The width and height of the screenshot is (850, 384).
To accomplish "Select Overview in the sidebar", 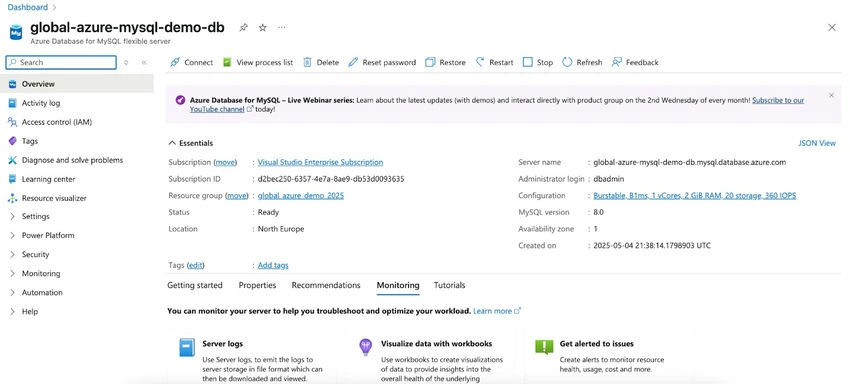I will pyautogui.click(x=77, y=84).
